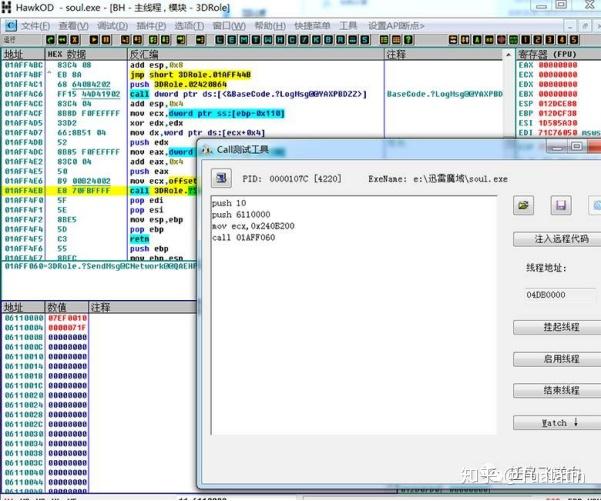601x501 pixels.
Task: Open the H (handles) toolbar icon
Action: pyautogui.click(x=280, y=39)
